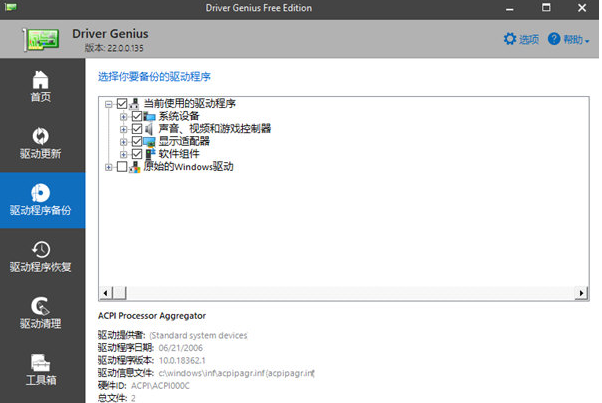Uncheck the 显示适配器 checkbox

[137, 141]
